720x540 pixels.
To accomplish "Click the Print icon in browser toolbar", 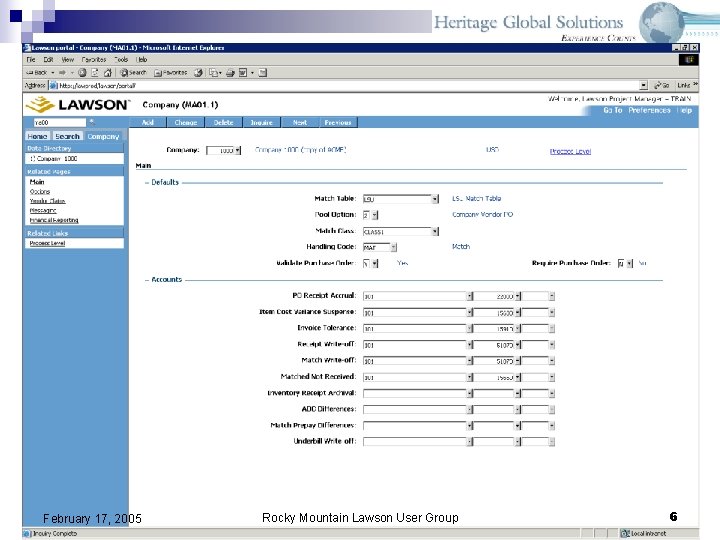I will 230,72.
